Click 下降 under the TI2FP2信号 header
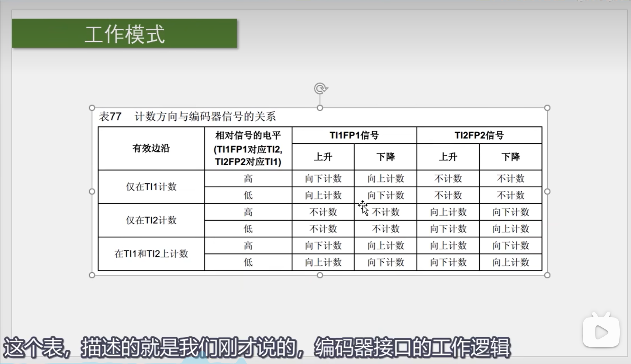Image resolution: width=631 pixels, height=364 pixels. click(x=511, y=157)
